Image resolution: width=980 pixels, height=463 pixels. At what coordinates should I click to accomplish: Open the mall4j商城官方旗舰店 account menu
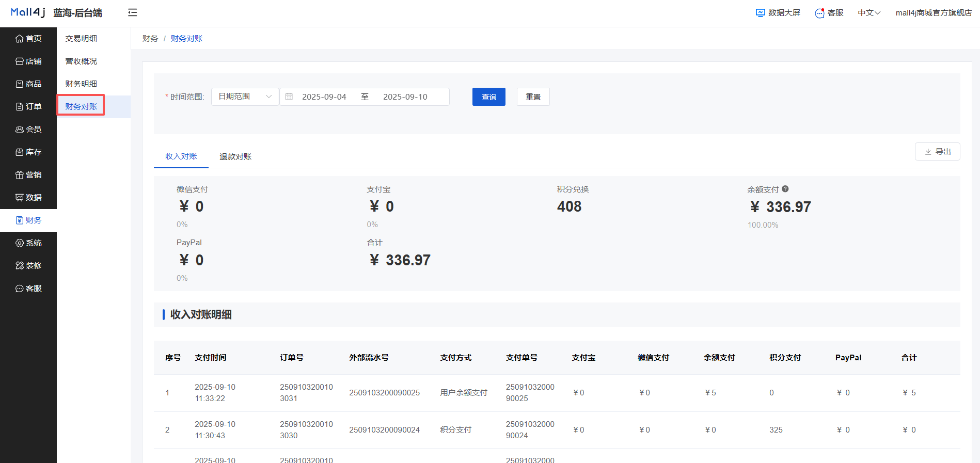(x=934, y=13)
